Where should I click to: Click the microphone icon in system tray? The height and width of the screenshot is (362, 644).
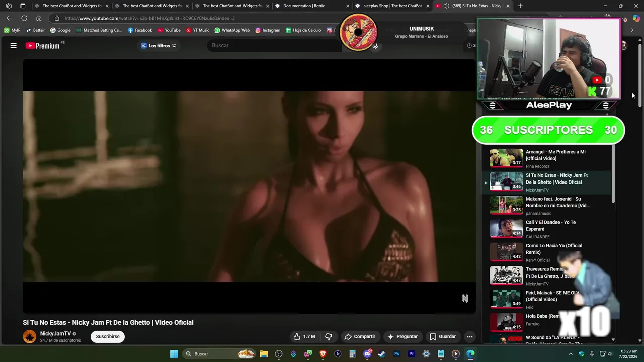point(592,354)
